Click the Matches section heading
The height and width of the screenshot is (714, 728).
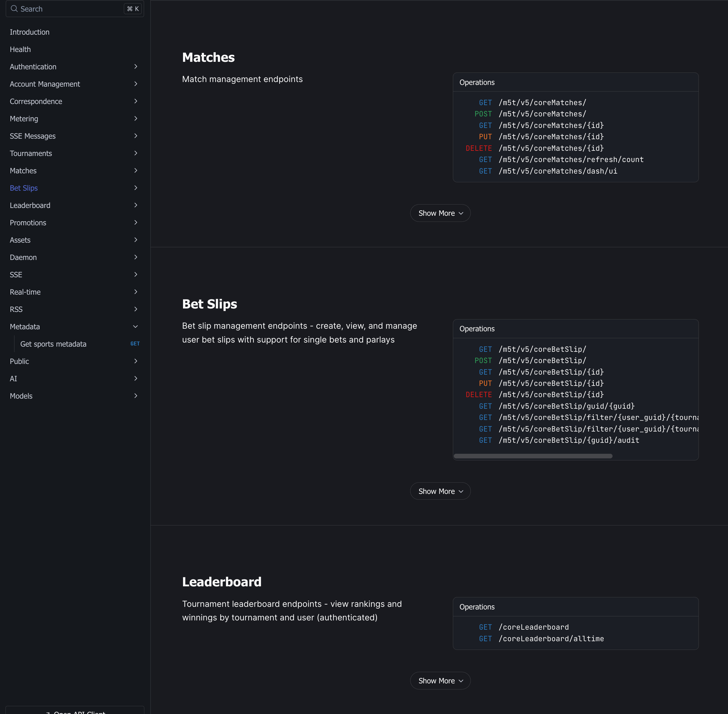tap(208, 57)
